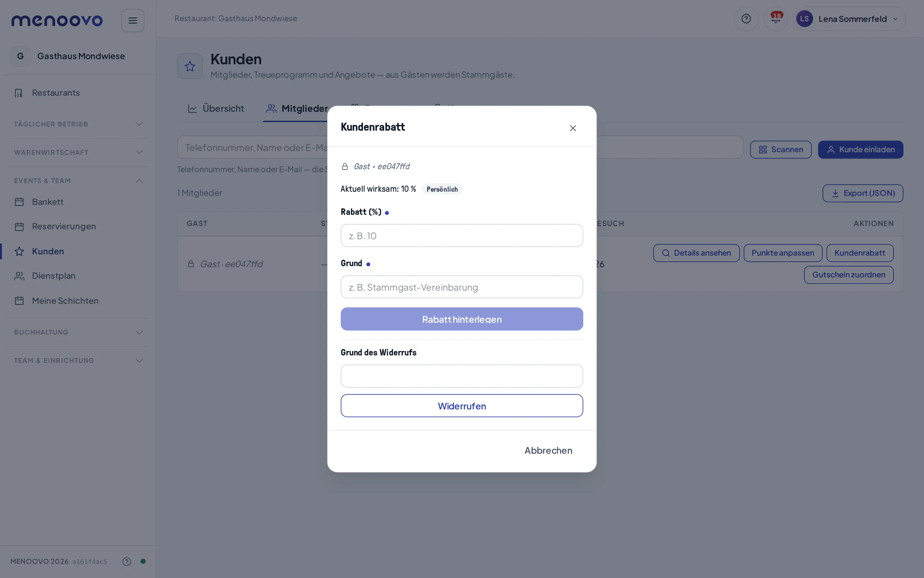924x578 pixels.
Task: Click the Grund des Widerrufs field
Action: tap(462, 376)
